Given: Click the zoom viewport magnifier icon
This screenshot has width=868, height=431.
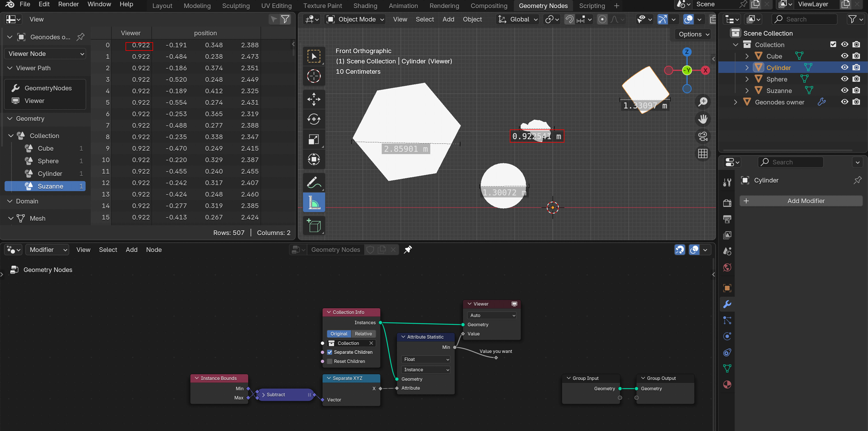Looking at the screenshot, I should point(703,102).
